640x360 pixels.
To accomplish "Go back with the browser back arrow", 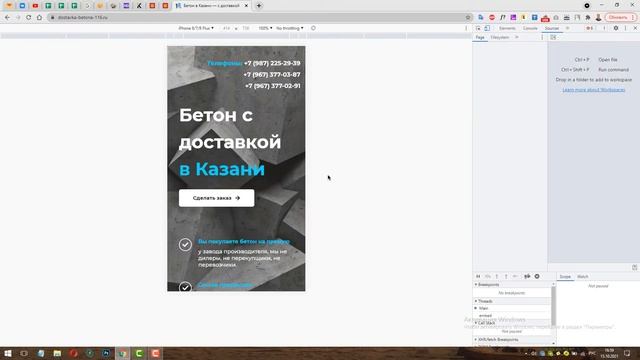I will click(x=7, y=18).
